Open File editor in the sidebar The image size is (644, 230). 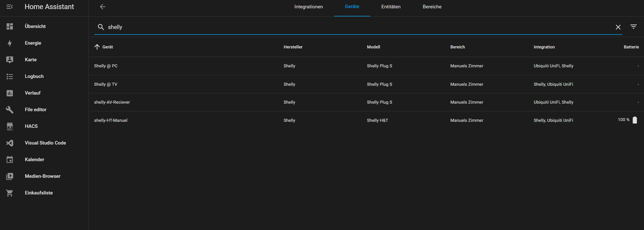coord(44,110)
